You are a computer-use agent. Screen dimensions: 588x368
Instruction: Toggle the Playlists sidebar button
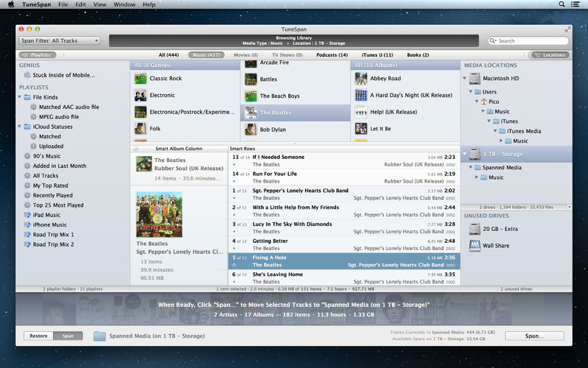tap(37, 54)
